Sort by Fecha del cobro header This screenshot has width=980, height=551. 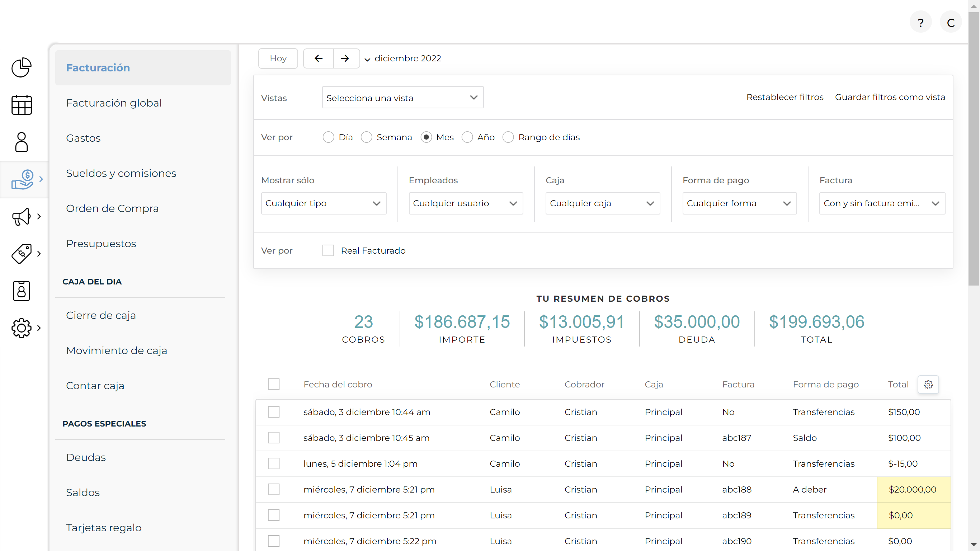click(338, 384)
